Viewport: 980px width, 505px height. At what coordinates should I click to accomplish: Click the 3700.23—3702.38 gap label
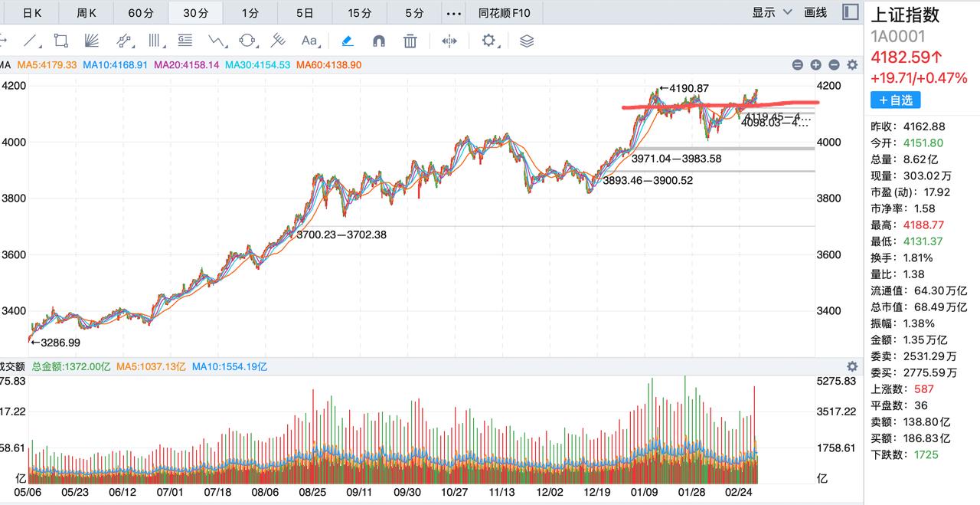click(341, 234)
